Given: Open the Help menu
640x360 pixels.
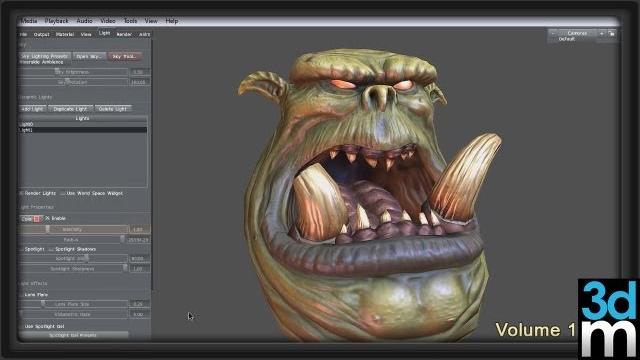Looking at the screenshot, I should point(172,21).
